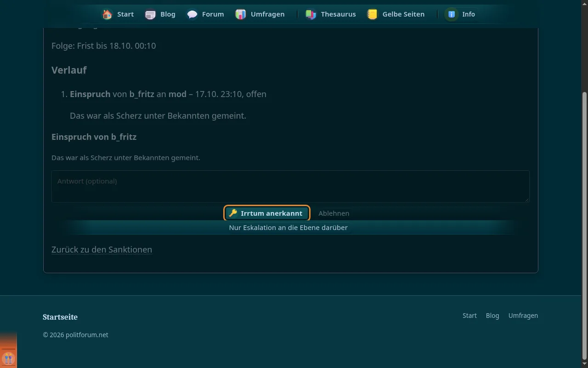The height and width of the screenshot is (368, 588).
Task: Open the Forum menu label
Action: pos(213,14)
